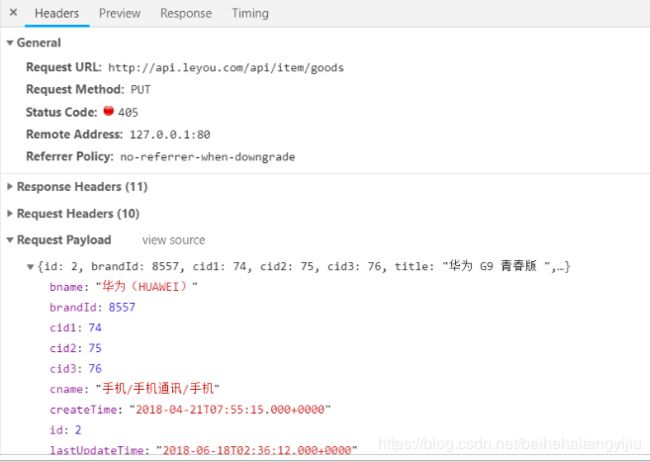Expand Response Headers (11) section
The image size is (650, 462).
10,187
